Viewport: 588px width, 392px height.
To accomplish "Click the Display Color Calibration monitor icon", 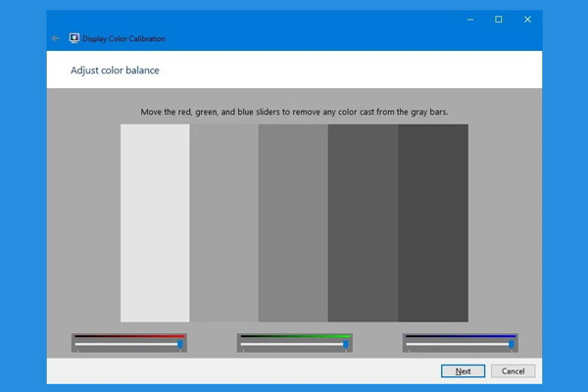I will 73,38.
